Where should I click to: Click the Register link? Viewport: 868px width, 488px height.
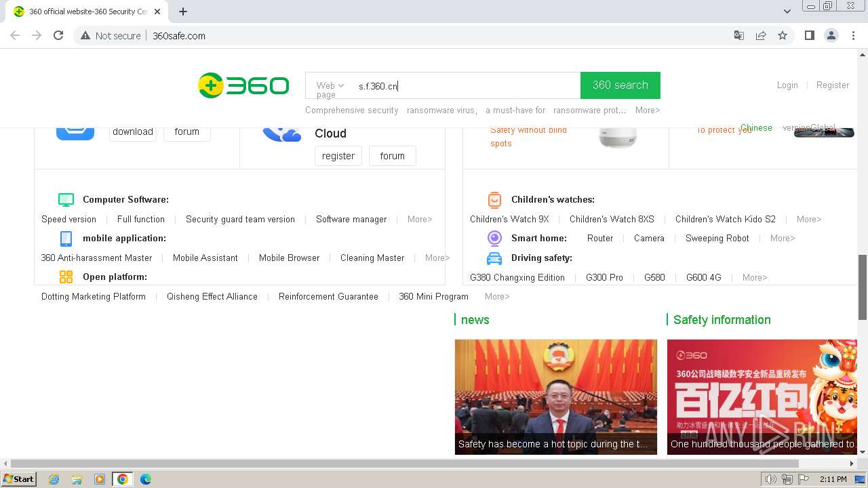tap(833, 85)
